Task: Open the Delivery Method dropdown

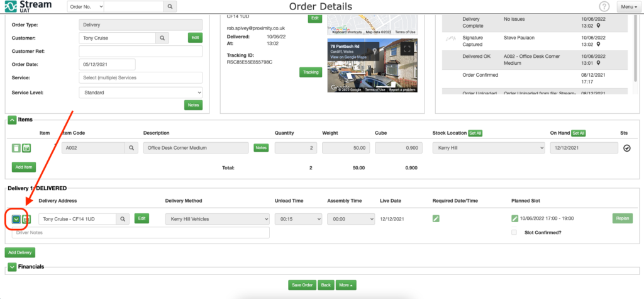Action: point(217,219)
